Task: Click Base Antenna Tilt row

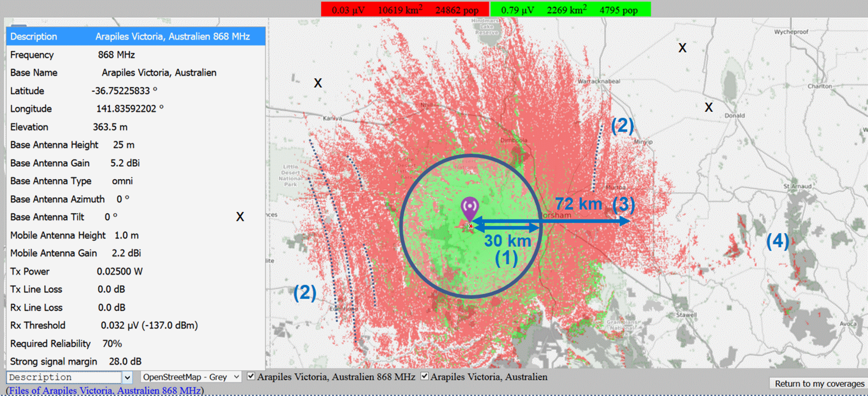Action: tap(136, 217)
